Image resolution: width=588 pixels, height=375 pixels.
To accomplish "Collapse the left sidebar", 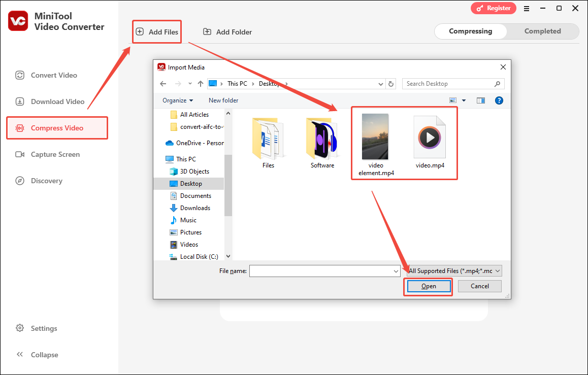I will [x=44, y=354].
